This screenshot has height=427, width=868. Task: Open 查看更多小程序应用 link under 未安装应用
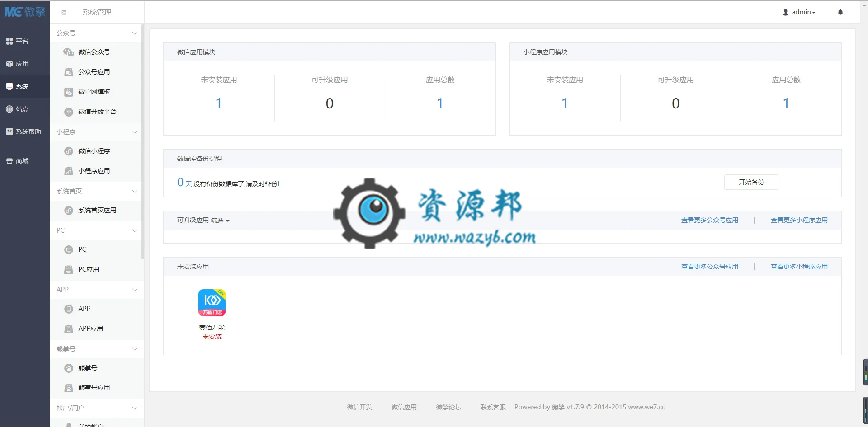pos(799,267)
